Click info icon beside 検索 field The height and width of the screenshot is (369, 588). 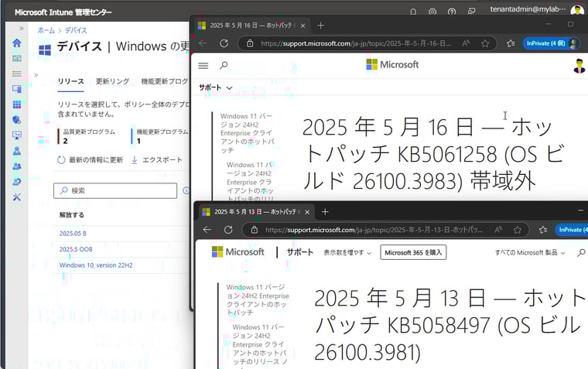(186, 190)
